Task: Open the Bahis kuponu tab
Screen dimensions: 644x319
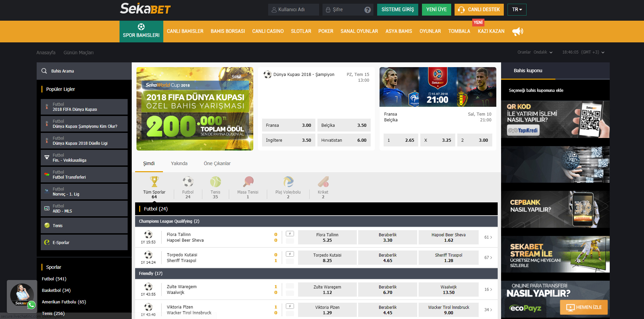Action: tap(528, 71)
